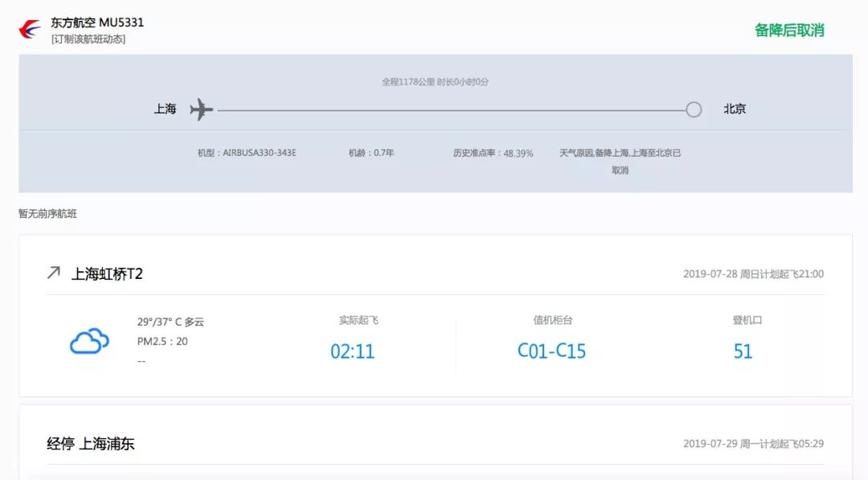Click the 历史准点率：48.39% on-time rate

click(x=493, y=154)
